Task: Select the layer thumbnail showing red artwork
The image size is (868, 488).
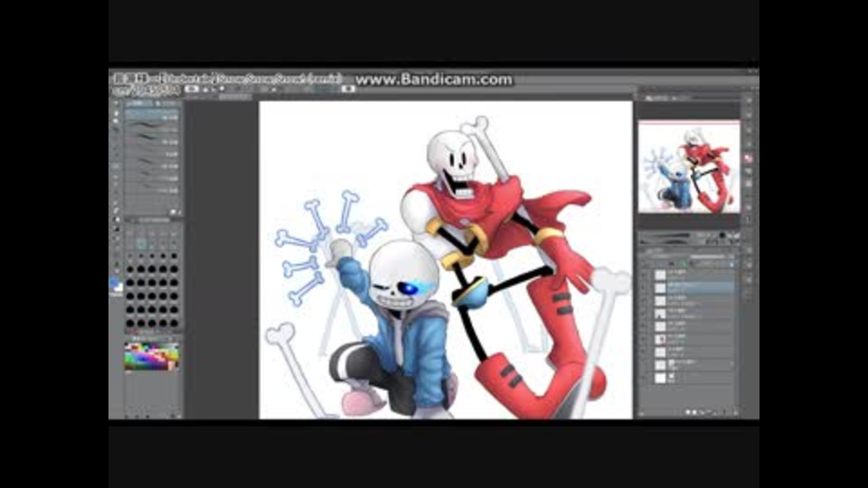Action: pos(660,339)
